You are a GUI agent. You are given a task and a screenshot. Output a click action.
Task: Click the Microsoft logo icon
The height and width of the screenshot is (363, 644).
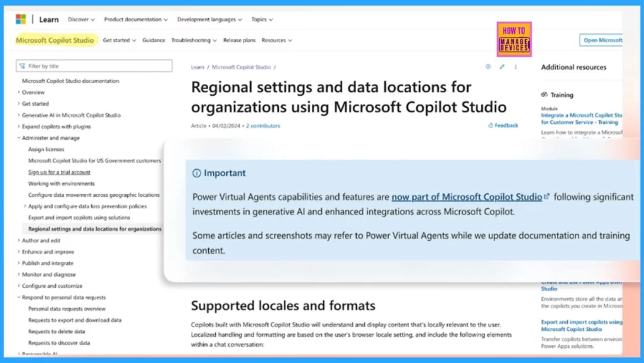(x=21, y=20)
